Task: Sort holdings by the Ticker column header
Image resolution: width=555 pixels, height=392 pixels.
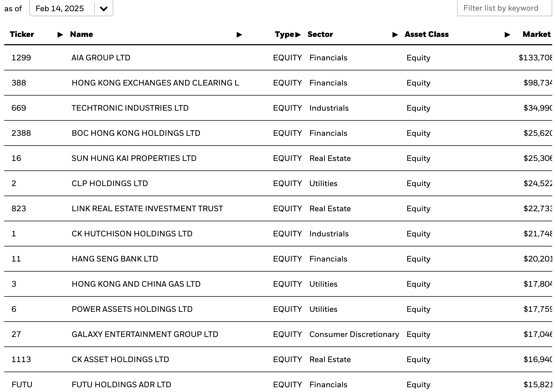Action: click(x=22, y=34)
